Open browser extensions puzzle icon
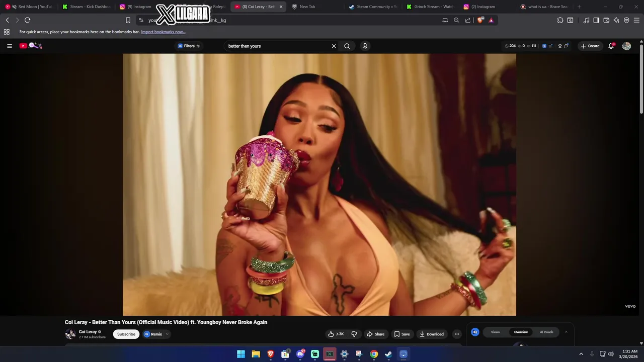The image size is (644, 362). pyautogui.click(x=560, y=20)
